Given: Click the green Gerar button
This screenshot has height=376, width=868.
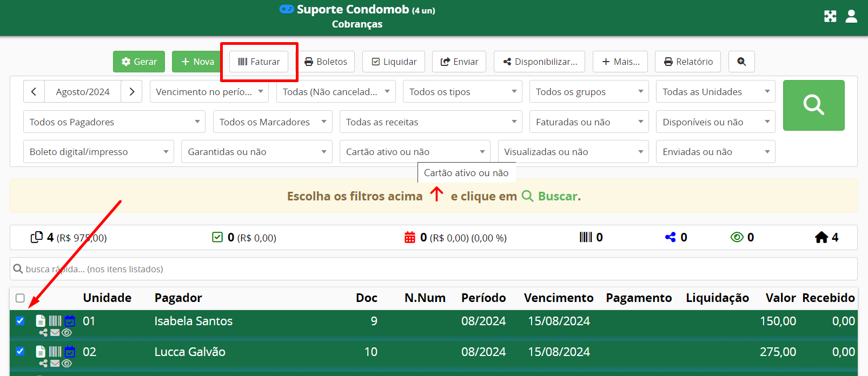Looking at the screenshot, I should (139, 62).
